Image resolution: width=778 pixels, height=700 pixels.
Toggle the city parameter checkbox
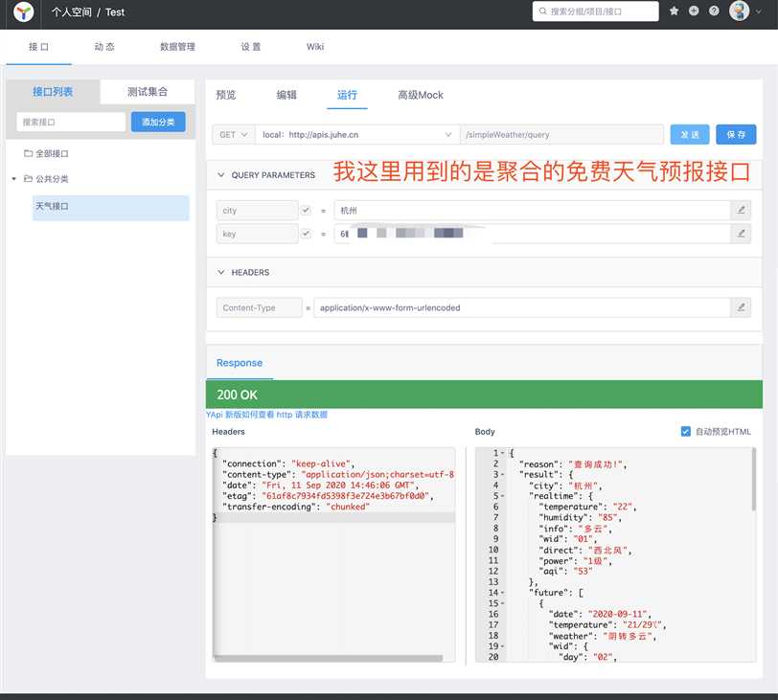tap(306, 211)
